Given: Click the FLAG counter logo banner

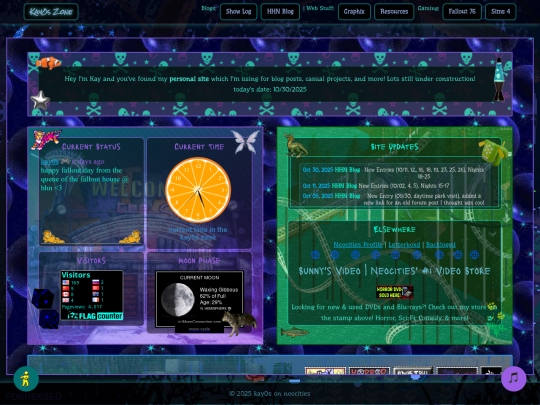Looking at the screenshot, I should coord(95,316).
